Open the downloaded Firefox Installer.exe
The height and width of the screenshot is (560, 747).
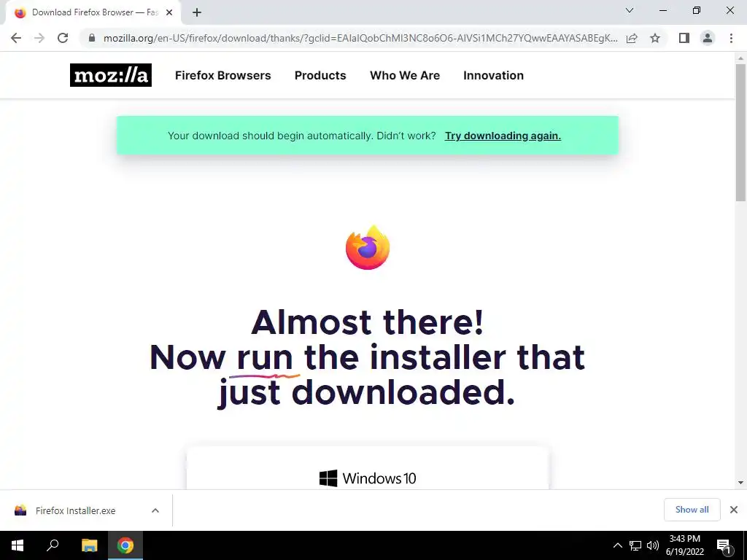[x=75, y=510]
